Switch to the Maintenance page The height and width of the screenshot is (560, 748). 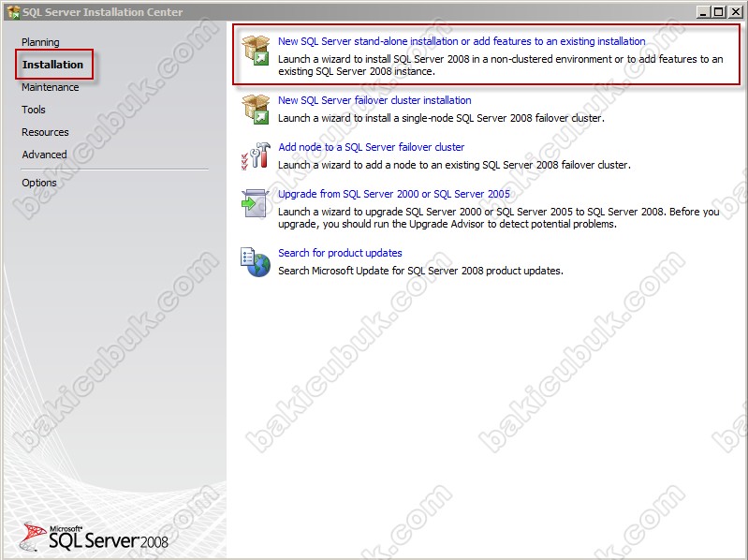(x=51, y=87)
